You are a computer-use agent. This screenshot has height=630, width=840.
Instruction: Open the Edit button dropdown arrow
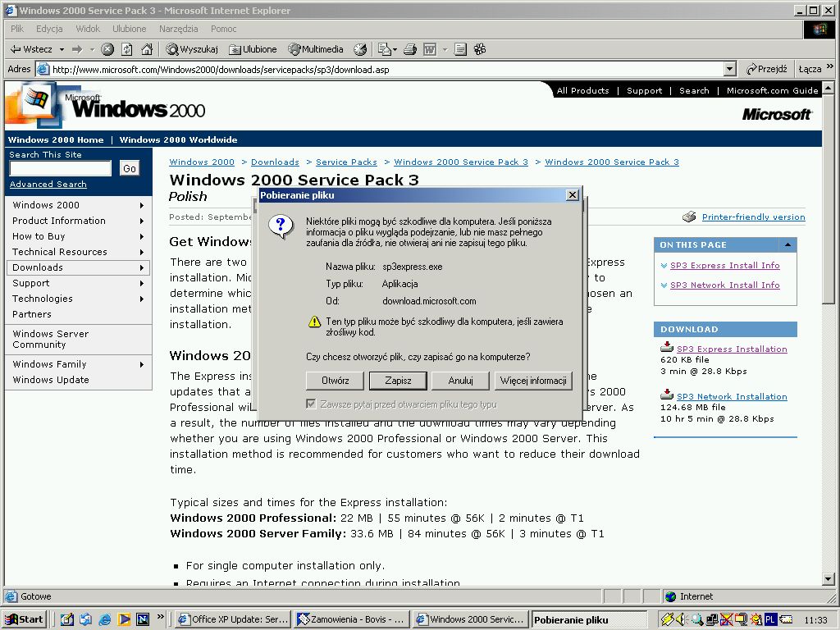[445, 49]
